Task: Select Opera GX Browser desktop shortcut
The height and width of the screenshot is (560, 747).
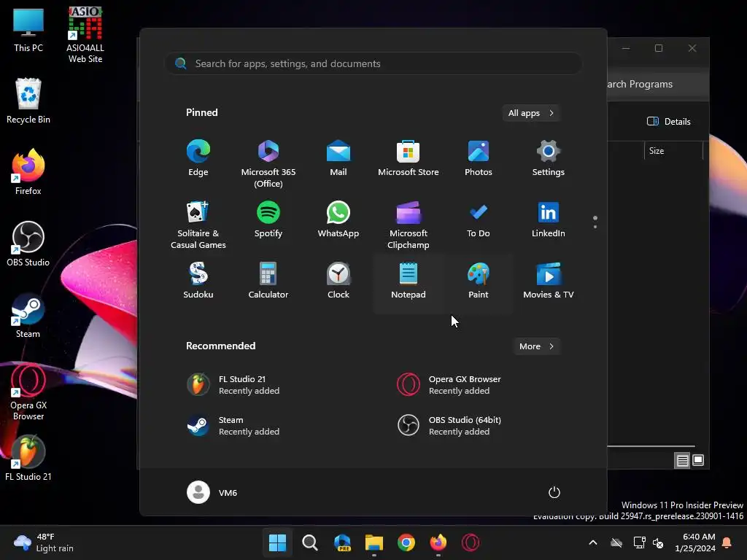Action: [28, 392]
